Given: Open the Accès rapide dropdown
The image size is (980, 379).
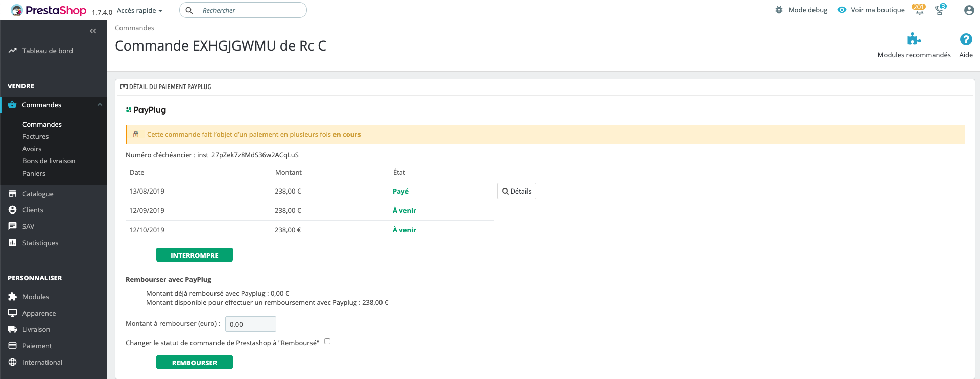Looking at the screenshot, I should (x=139, y=11).
